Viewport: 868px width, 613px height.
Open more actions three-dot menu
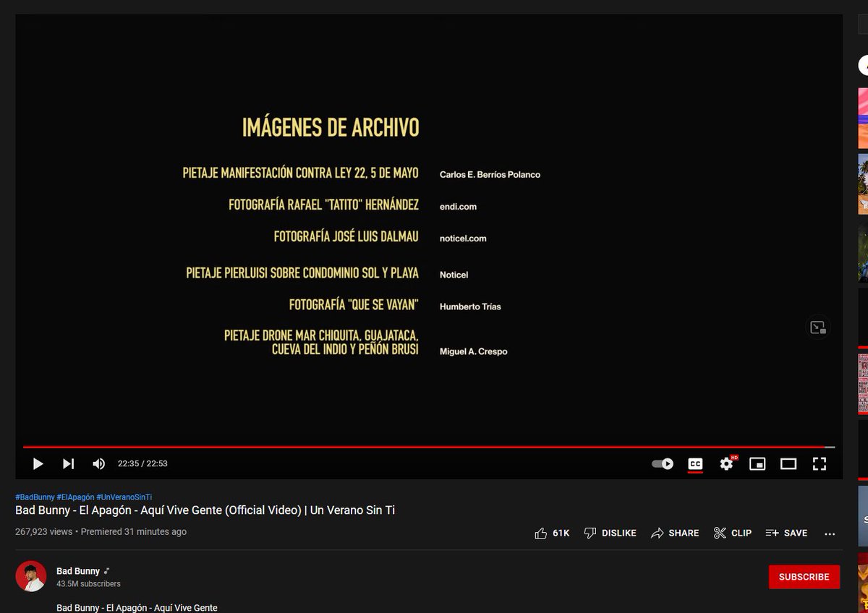pos(830,533)
